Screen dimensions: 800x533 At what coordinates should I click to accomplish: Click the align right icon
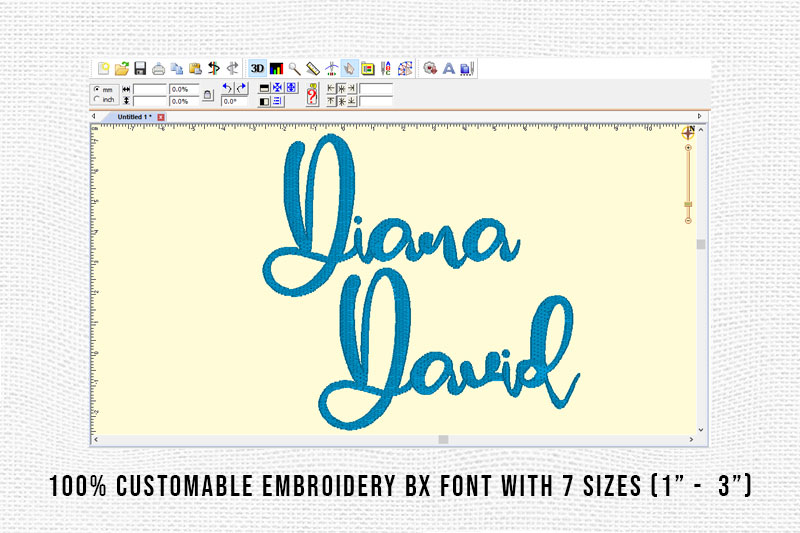(352, 88)
